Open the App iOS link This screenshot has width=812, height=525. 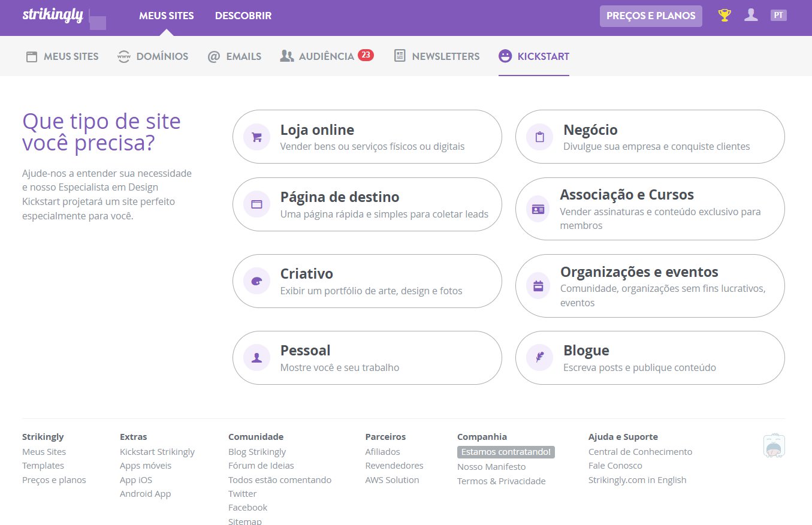(x=136, y=480)
